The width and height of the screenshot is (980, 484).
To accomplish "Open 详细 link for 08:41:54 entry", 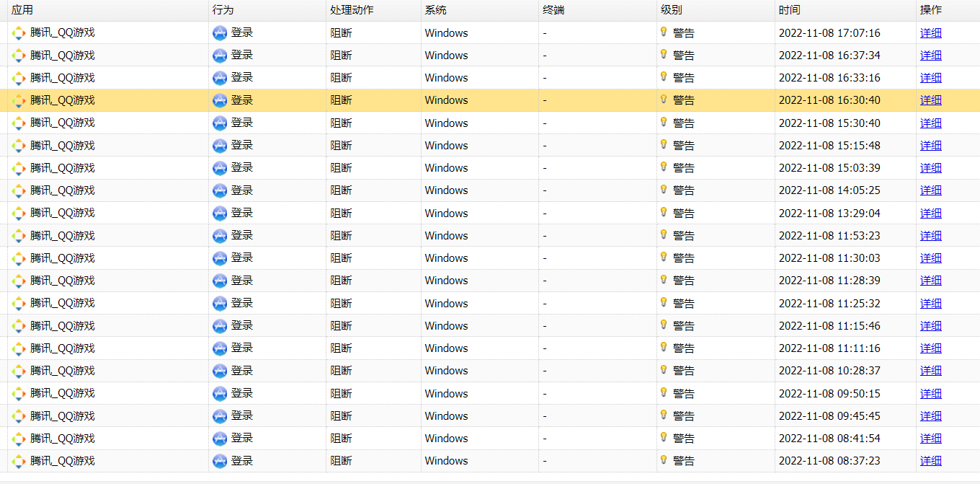I will pyautogui.click(x=931, y=439).
